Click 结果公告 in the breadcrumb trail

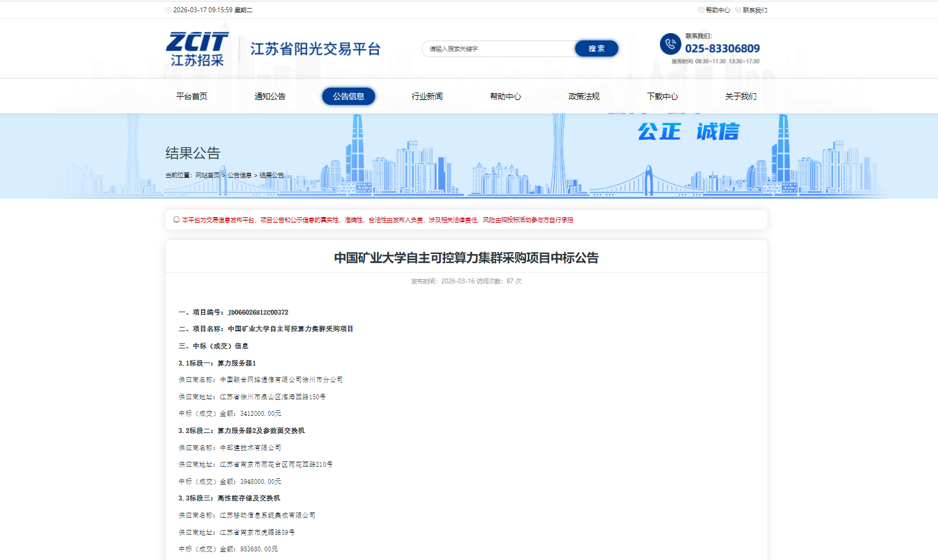(271, 175)
